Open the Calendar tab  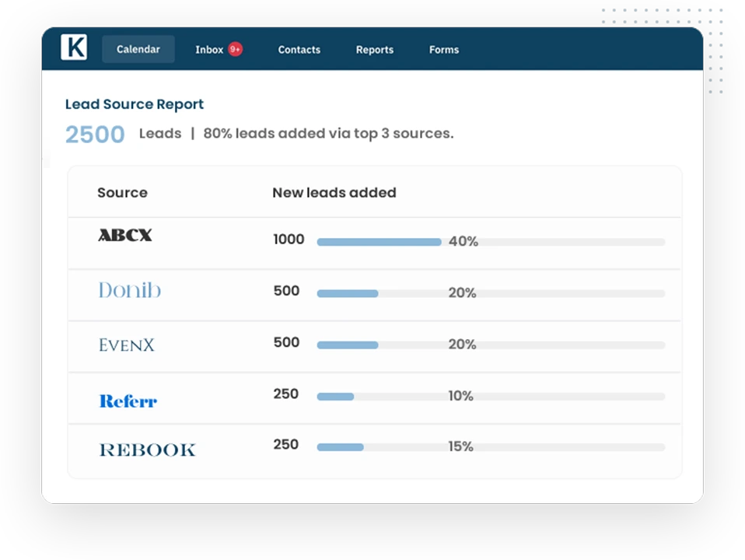coord(138,49)
